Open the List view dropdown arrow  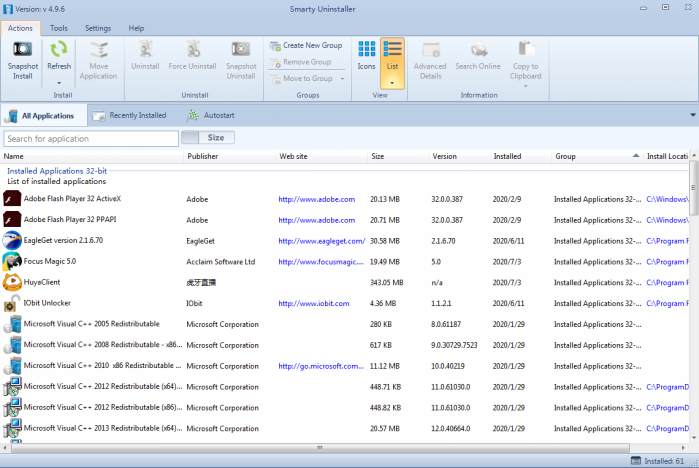pos(392,83)
